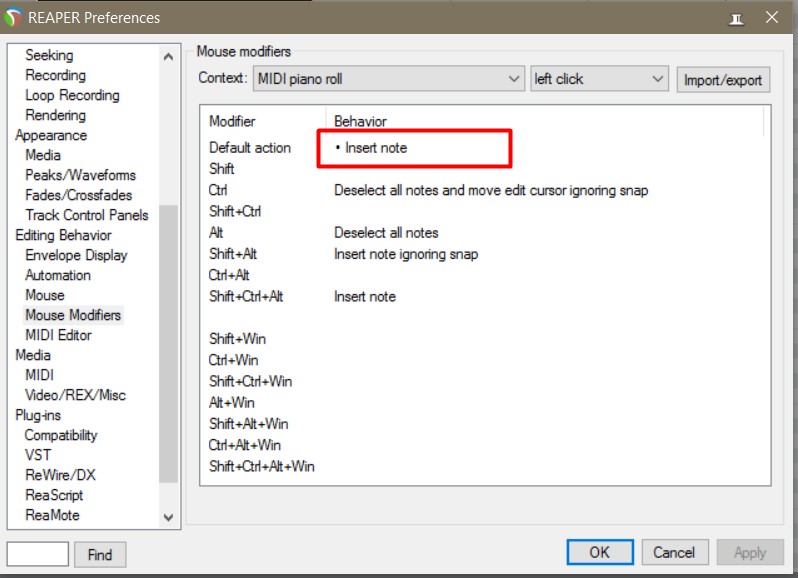This screenshot has height=578, width=798.
Task: Click the Alt modifier row
Action: click(x=216, y=233)
